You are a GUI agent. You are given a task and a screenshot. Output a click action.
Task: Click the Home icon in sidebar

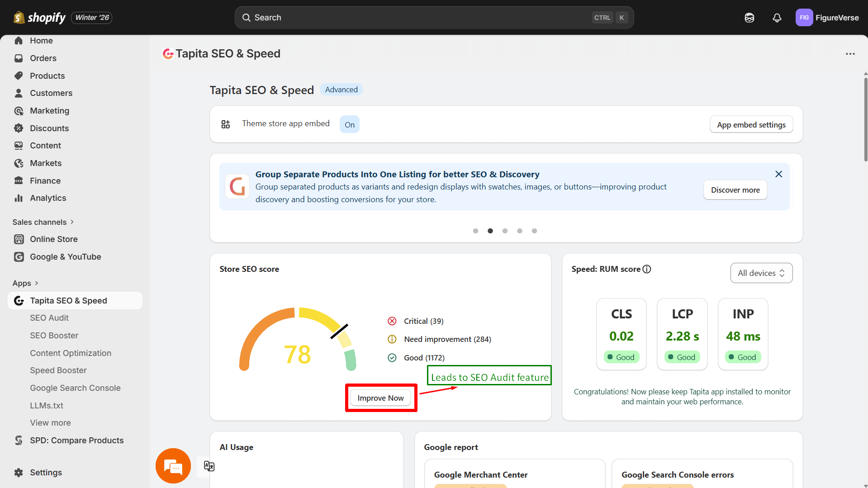(19, 41)
